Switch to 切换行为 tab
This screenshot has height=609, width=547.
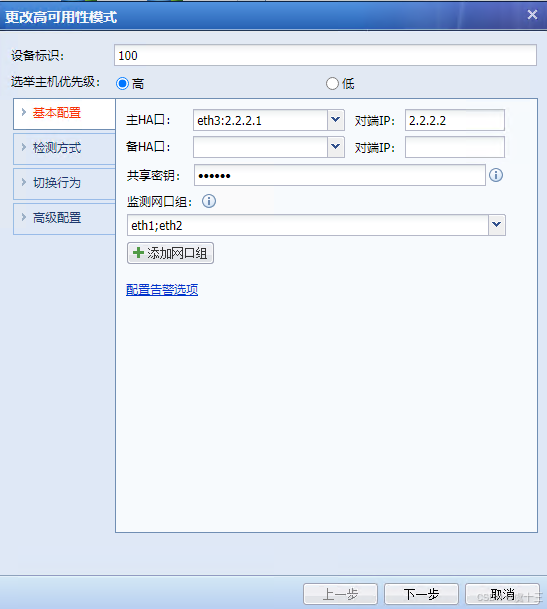[64, 184]
